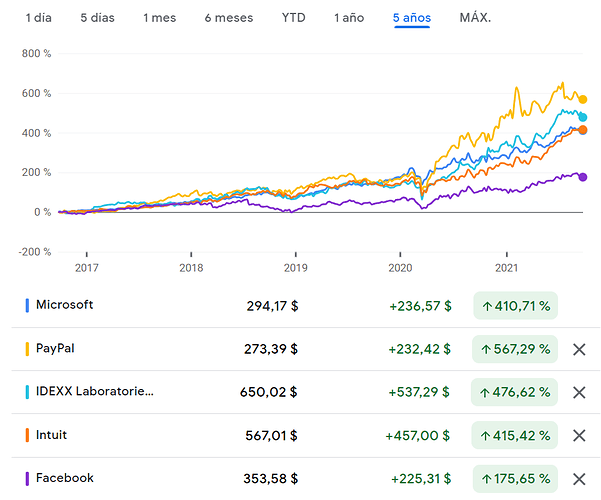The height and width of the screenshot is (500, 601).
Task: Click Microsoft's 410,71 % gain badge
Action: tap(516, 306)
